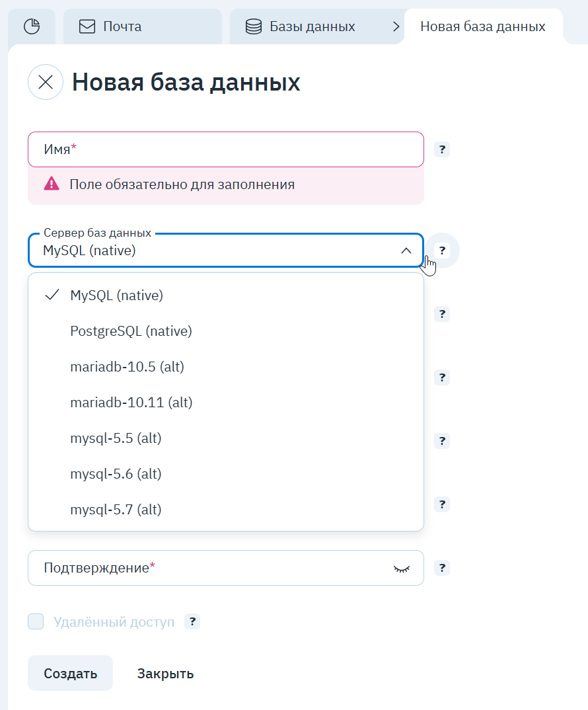Click the Новая база данных heading
588x710 pixels.
[186, 83]
